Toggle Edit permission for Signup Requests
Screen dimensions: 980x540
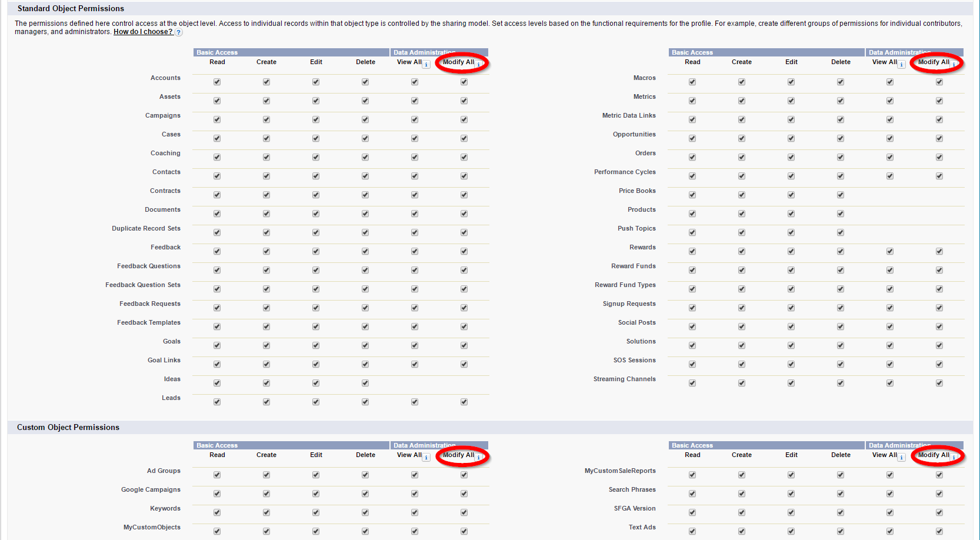pyautogui.click(x=791, y=308)
